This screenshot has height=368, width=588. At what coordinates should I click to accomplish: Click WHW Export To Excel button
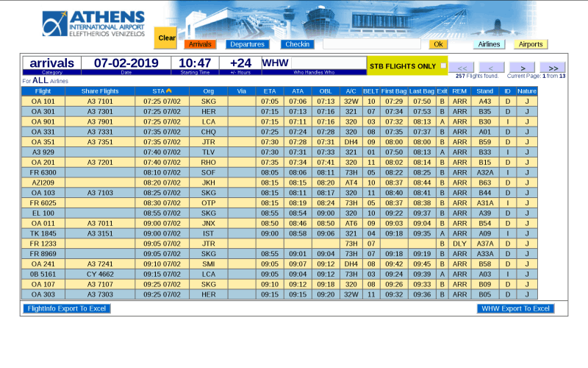tap(515, 309)
